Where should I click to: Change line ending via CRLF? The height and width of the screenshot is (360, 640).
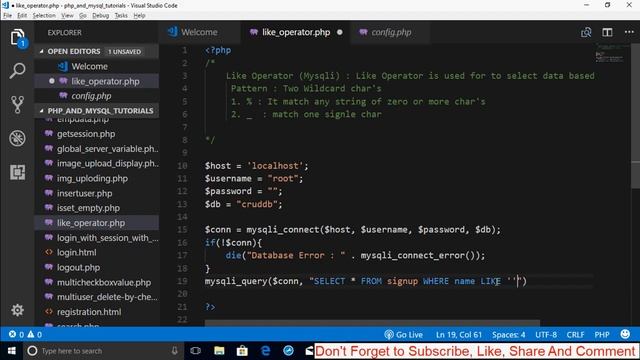575,334
